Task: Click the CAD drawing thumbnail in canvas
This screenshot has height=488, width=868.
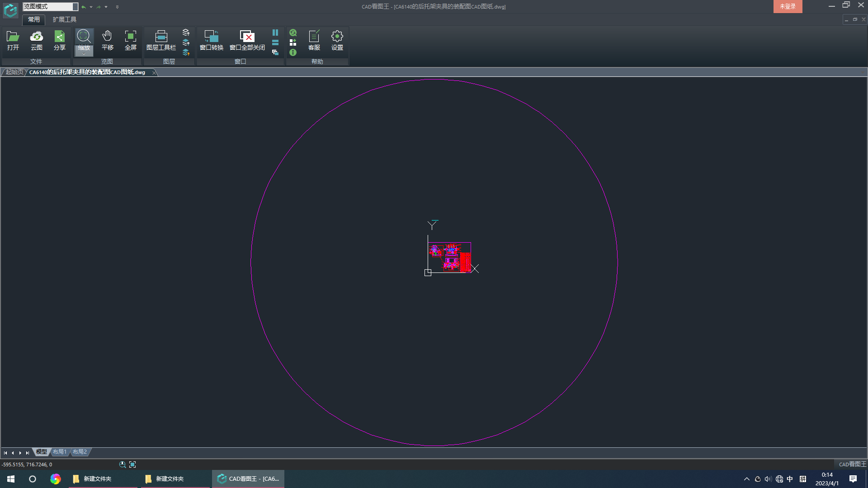Action: coord(450,258)
